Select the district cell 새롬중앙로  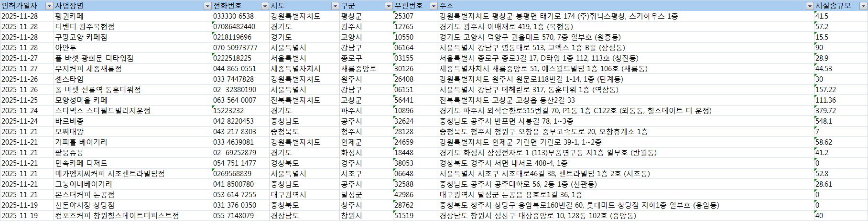click(x=366, y=69)
